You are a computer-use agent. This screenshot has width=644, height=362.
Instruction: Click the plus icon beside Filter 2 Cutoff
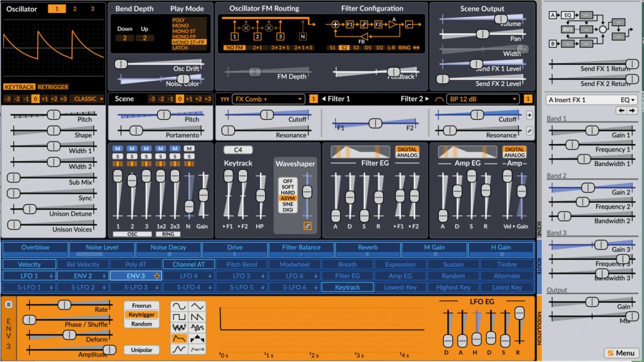click(x=529, y=115)
